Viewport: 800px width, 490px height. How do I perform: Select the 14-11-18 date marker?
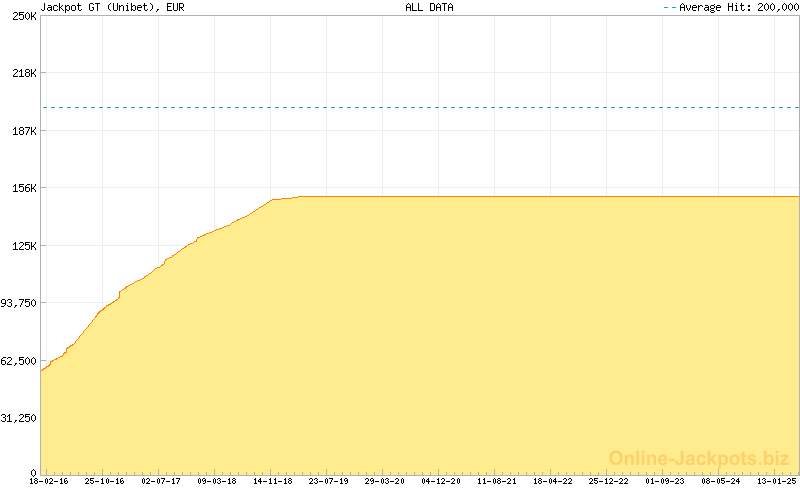pyautogui.click(x=273, y=482)
